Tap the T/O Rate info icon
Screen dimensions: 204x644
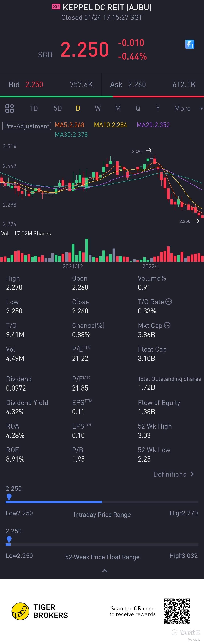(169, 302)
